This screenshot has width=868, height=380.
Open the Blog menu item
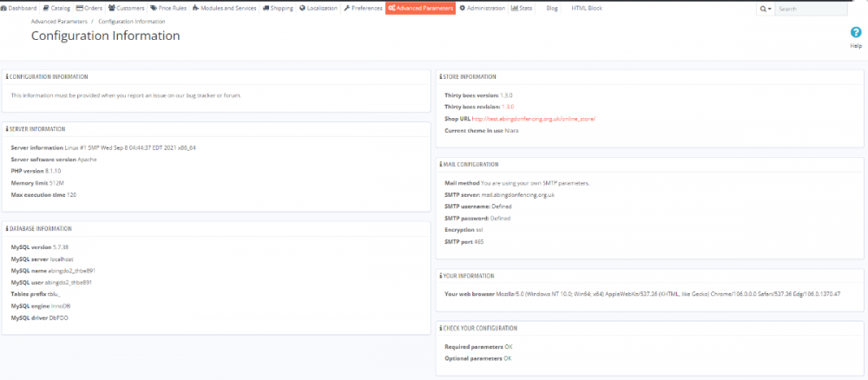552,9
